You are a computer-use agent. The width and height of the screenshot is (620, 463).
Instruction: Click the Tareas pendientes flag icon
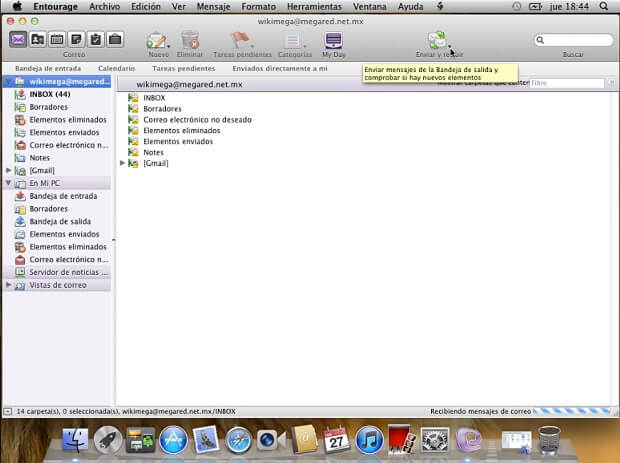(240, 40)
